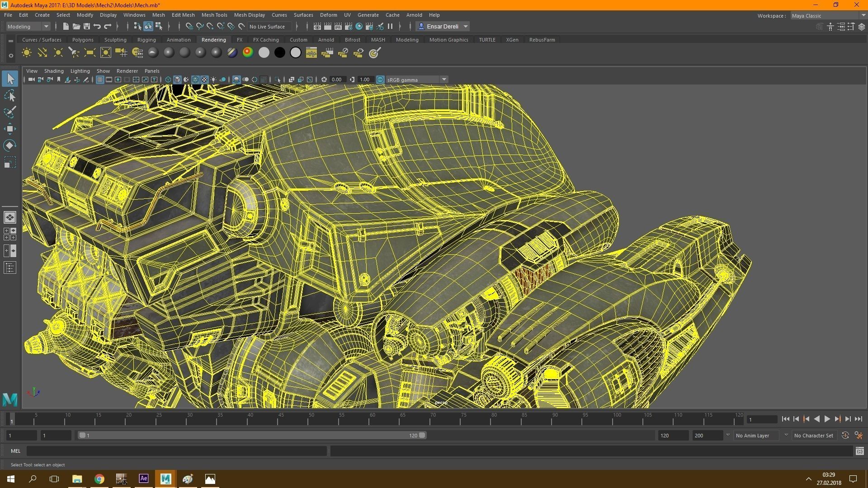Click the black shader ball swatch
Screen dimensions: 868x488
tap(280, 53)
